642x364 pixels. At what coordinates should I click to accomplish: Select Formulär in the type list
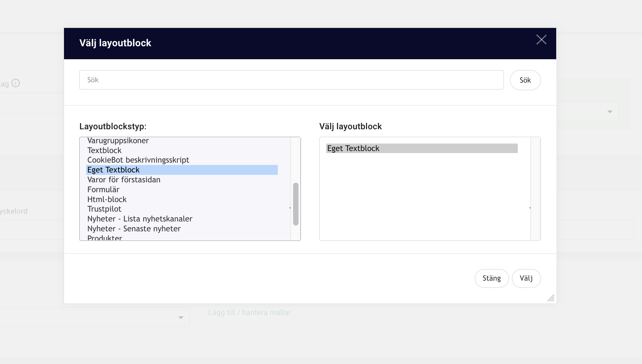(182, 189)
